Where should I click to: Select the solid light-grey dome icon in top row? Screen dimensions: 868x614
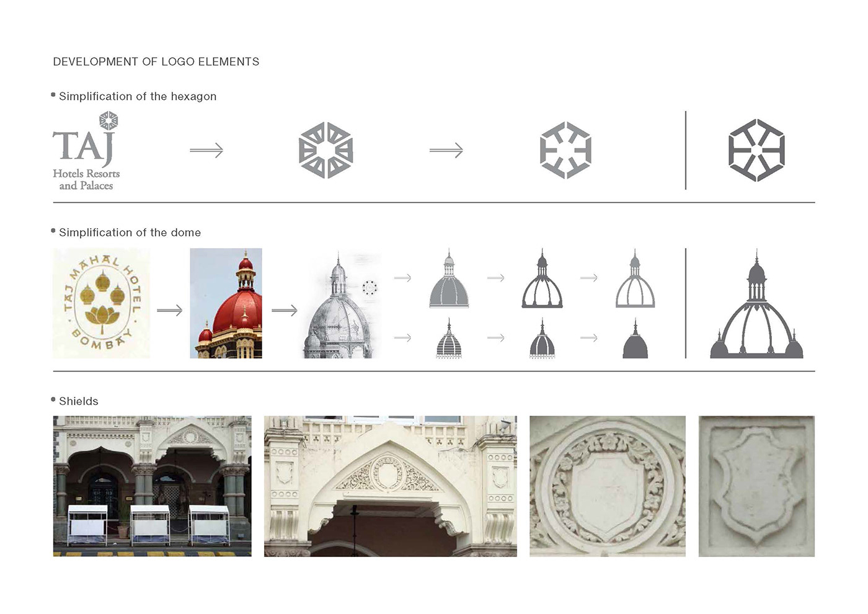click(x=449, y=278)
